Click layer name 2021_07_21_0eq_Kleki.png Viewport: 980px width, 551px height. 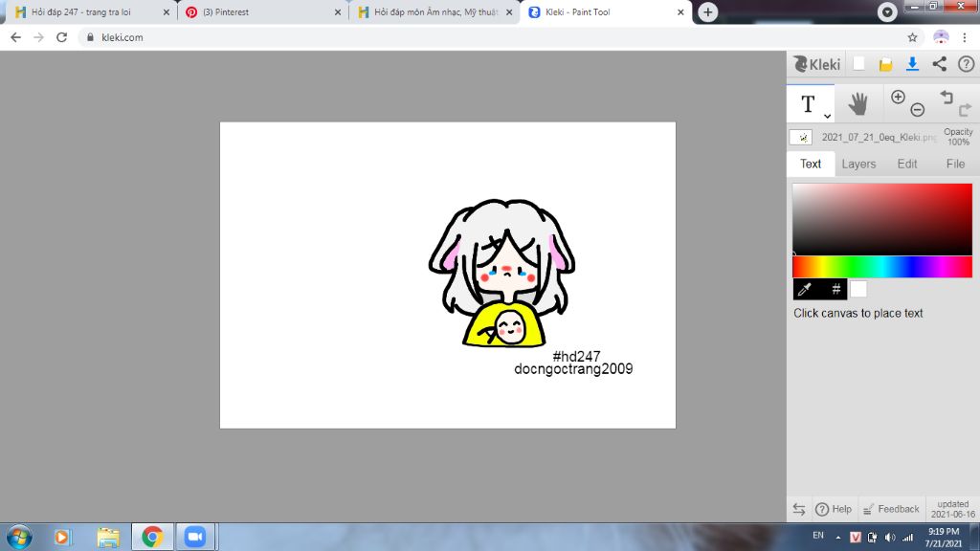pyautogui.click(x=879, y=138)
